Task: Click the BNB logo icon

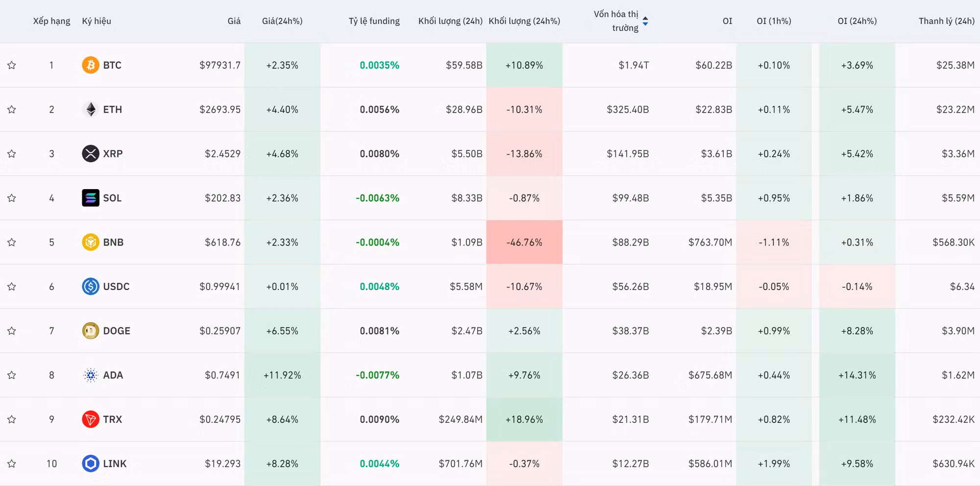Action: 91,242
